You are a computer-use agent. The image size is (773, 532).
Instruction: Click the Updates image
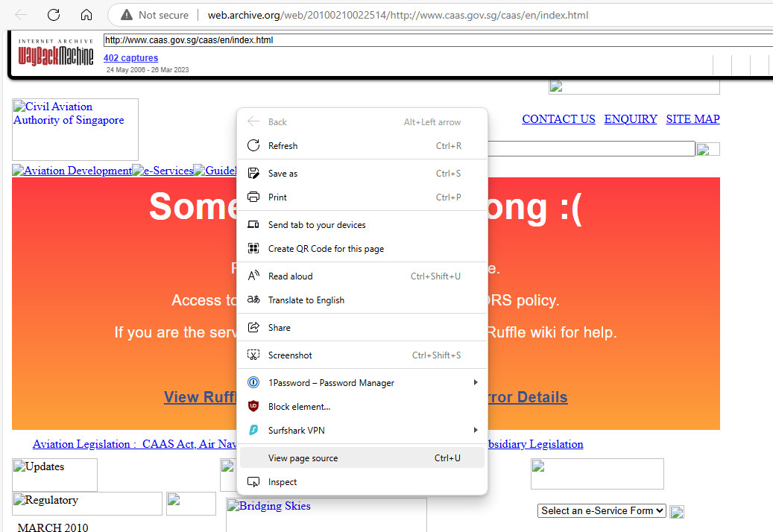[x=54, y=475]
